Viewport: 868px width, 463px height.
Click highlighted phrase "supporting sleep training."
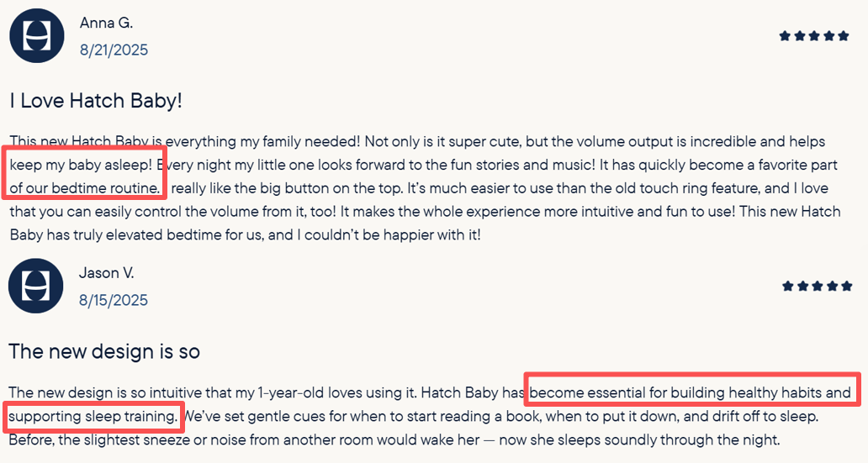pyautogui.click(x=93, y=417)
